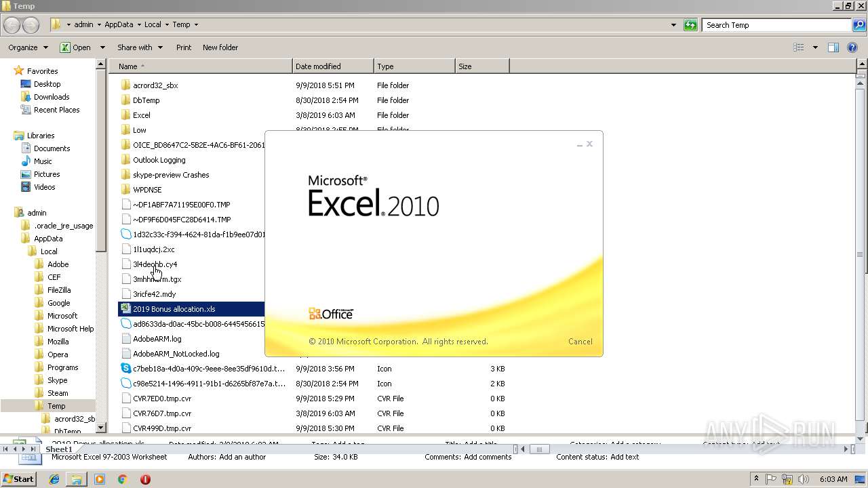Viewport: 868px width, 488px height.
Task: Go to next sheet tab arrow
Action: click(24, 449)
